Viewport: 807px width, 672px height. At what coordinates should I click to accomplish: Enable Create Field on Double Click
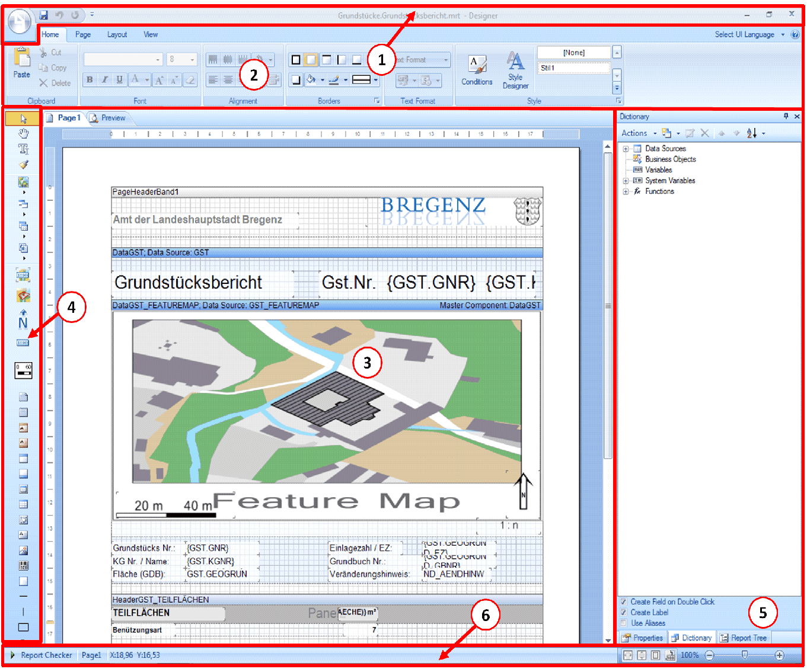coord(624,601)
